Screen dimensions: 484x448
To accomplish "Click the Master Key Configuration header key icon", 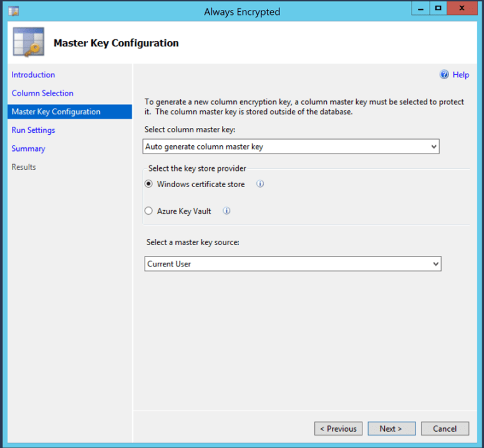I will pos(29,43).
